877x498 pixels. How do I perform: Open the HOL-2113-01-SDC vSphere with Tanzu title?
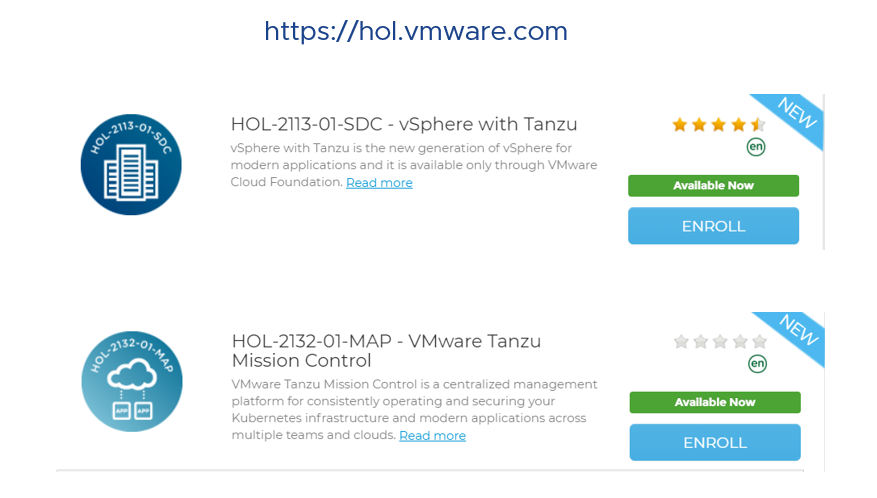pyautogui.click(x=404, y=124)
